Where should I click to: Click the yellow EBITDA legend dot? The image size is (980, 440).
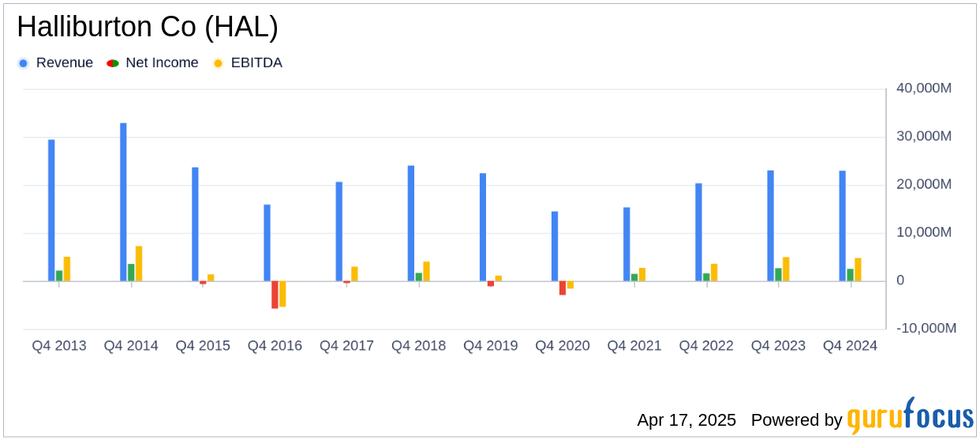point(219,63)
